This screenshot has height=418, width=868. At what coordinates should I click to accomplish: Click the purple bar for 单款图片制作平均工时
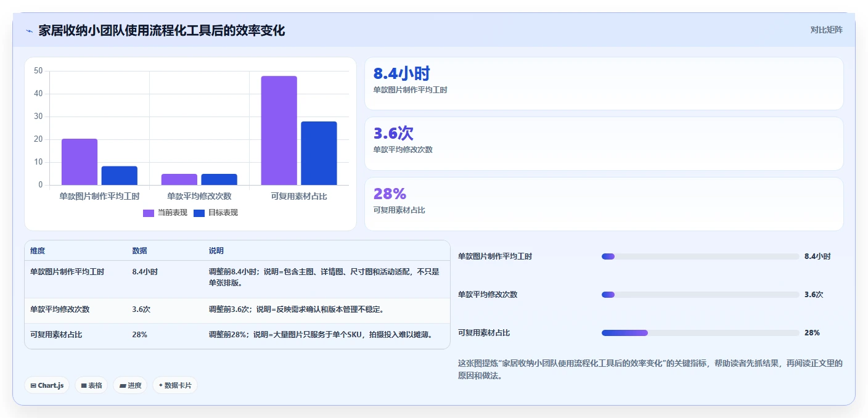[80, 162]
